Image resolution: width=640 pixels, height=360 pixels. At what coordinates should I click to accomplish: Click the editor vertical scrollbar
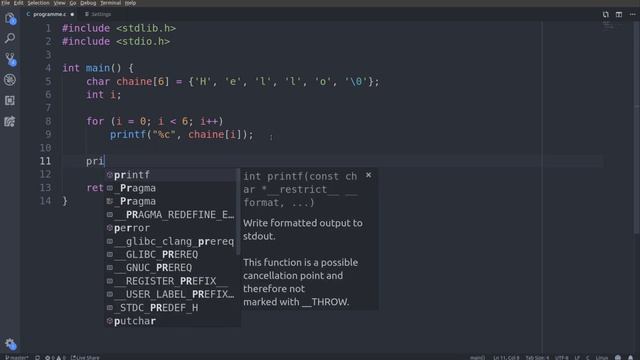(x=637, y=127)
